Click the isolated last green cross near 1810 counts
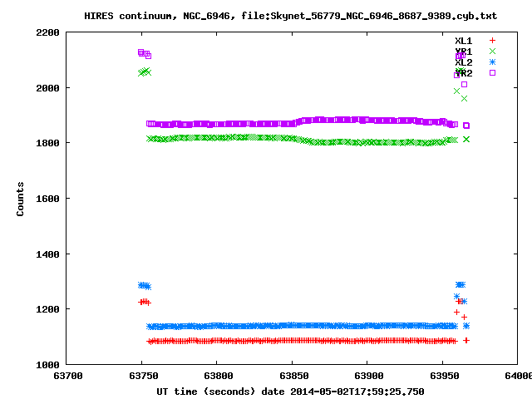Image resolution: width=532 pixels, height=399 pixels. click(466, 139)
